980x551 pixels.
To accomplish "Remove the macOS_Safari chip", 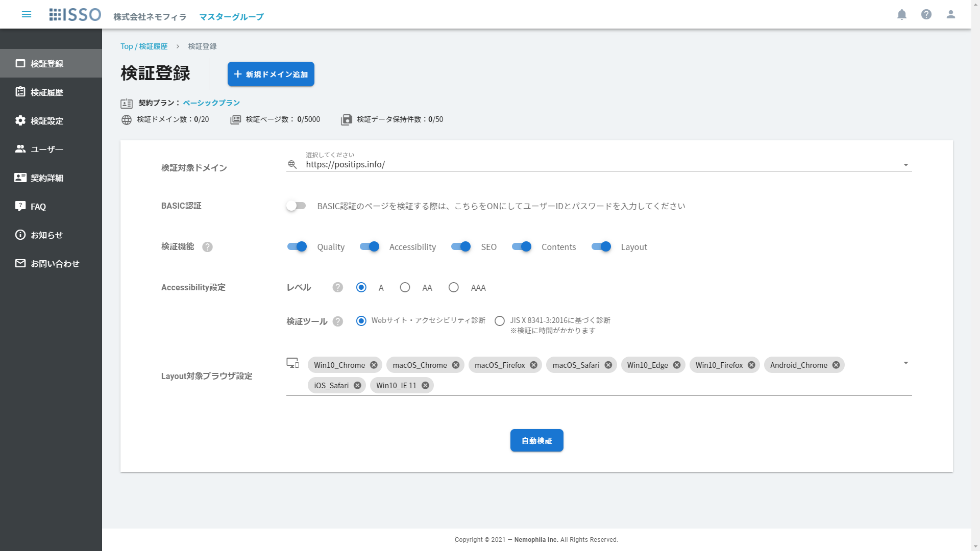I will pyautogui.click(x=608, y=365).
